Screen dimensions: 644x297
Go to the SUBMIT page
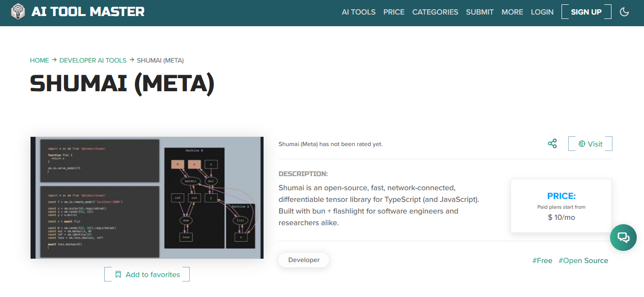click(x=480, y=12)
